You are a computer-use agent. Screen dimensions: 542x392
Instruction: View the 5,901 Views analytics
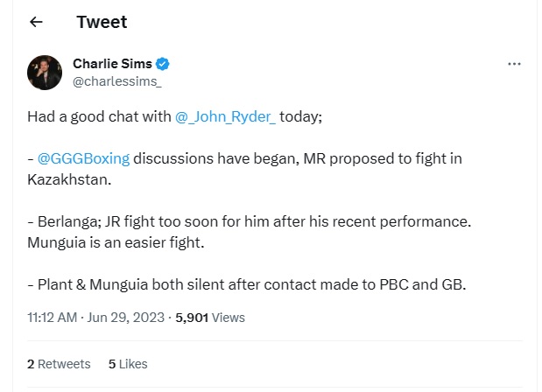tap(210, 318)
